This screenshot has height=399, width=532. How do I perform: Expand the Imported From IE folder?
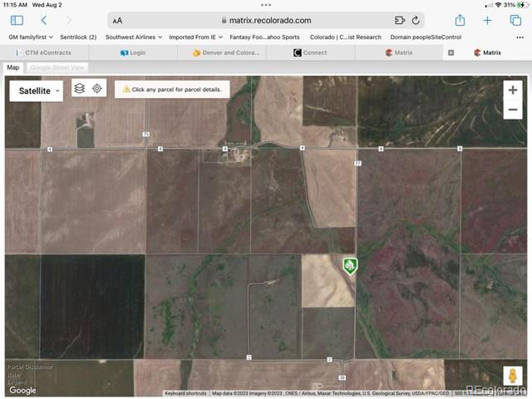(x=196, y=37)
